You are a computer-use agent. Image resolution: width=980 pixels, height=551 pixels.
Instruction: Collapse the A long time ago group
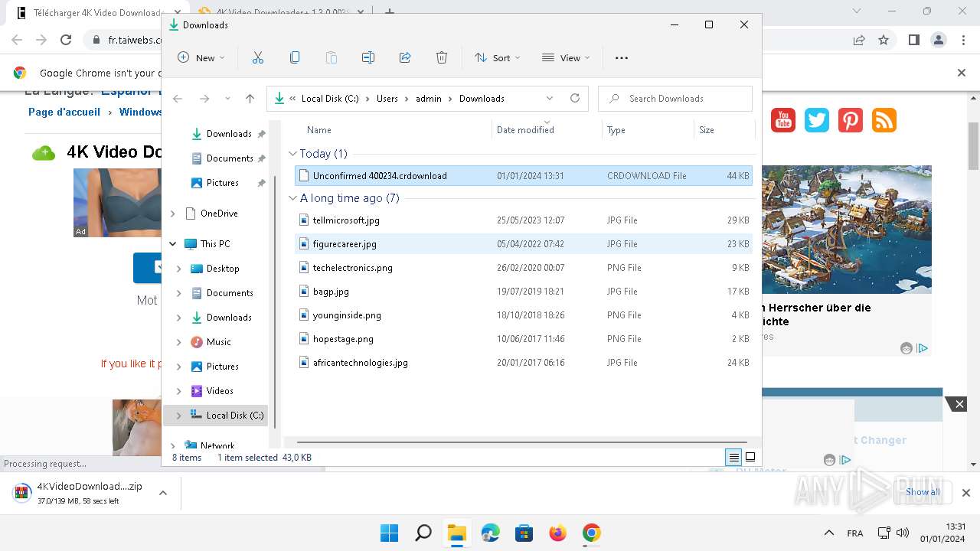[x=292, y=198]
